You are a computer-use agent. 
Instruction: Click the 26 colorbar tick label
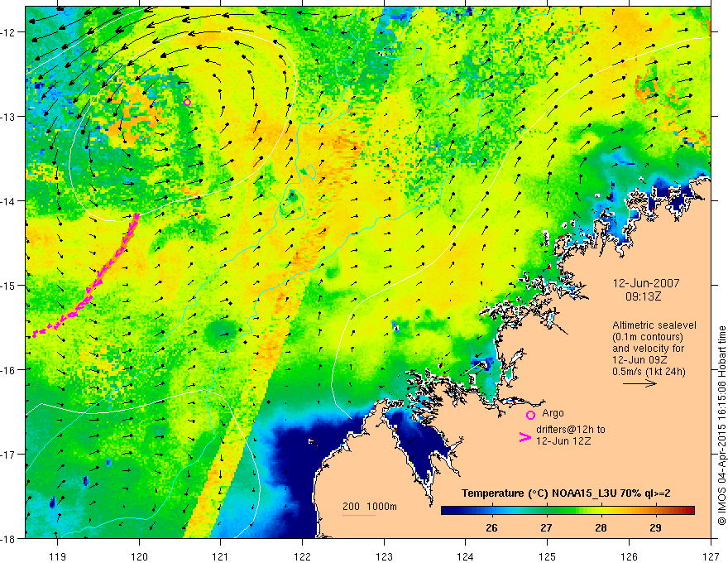pyautogui.click(x=491, y=527)
